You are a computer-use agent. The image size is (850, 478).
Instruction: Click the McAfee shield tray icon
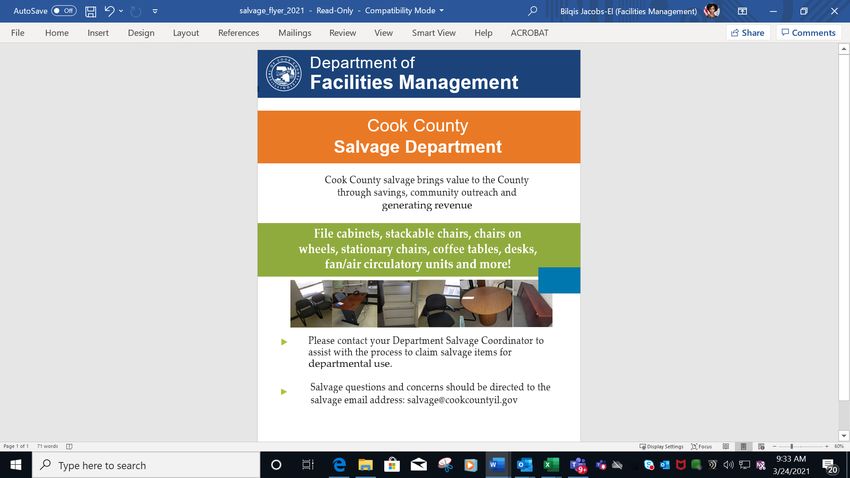[680, 465]
